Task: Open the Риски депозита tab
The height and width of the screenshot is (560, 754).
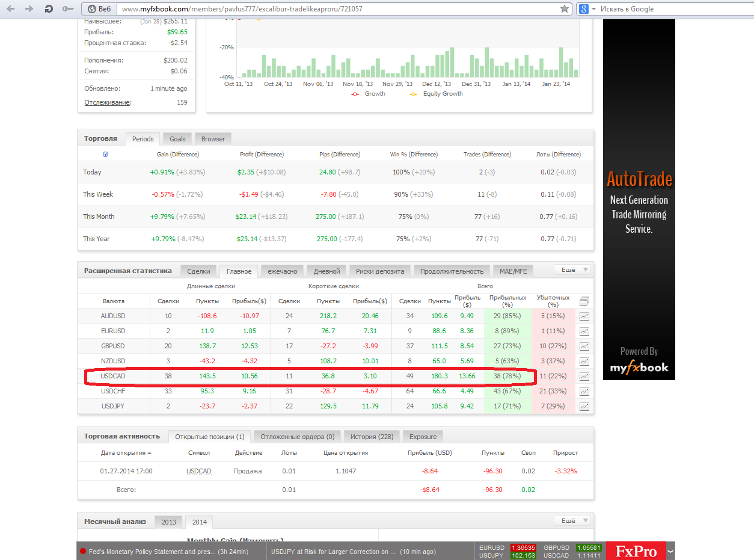Action: tap(380, 271)
